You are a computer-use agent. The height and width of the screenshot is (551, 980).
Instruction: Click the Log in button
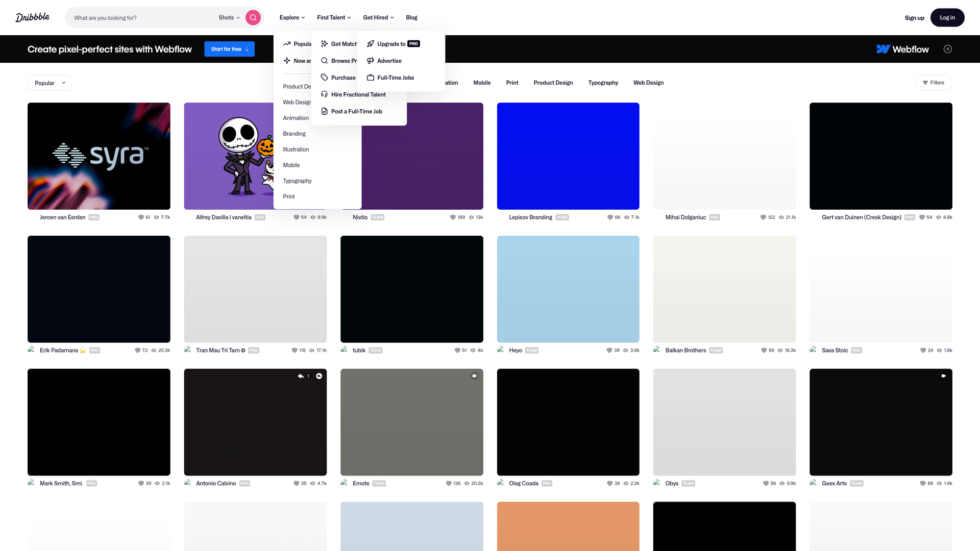947,17
